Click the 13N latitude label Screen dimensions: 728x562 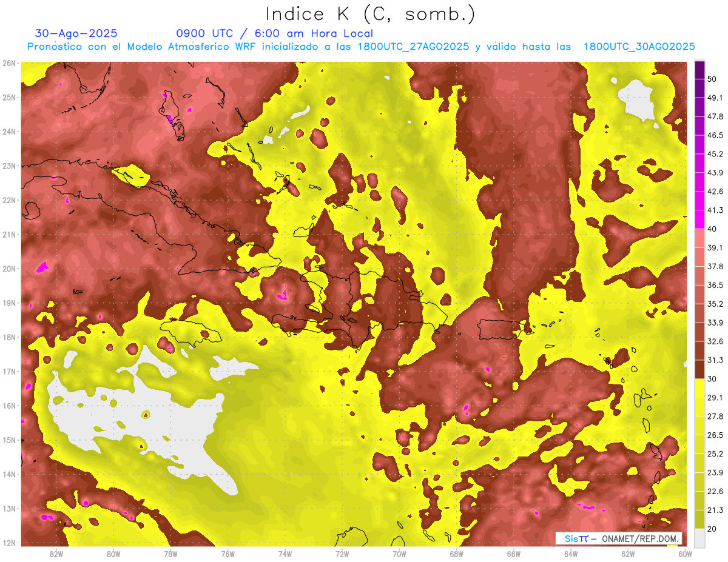point(9,509)
